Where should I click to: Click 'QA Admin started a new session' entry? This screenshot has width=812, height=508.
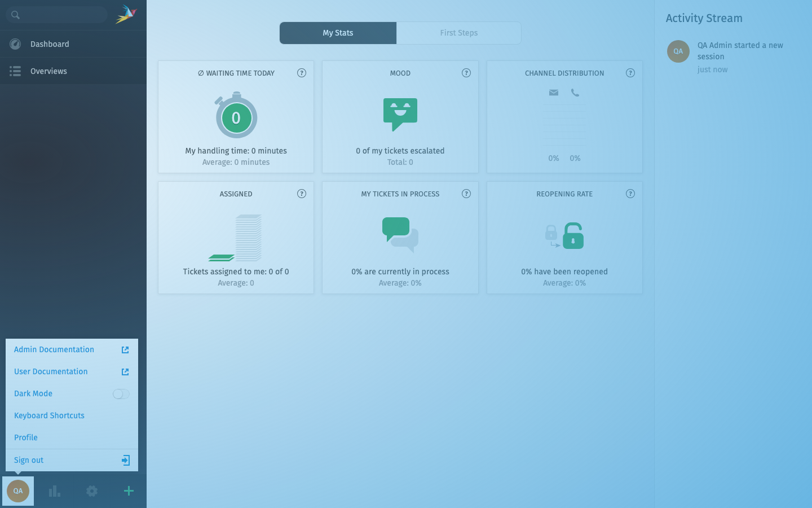[740, 51]
